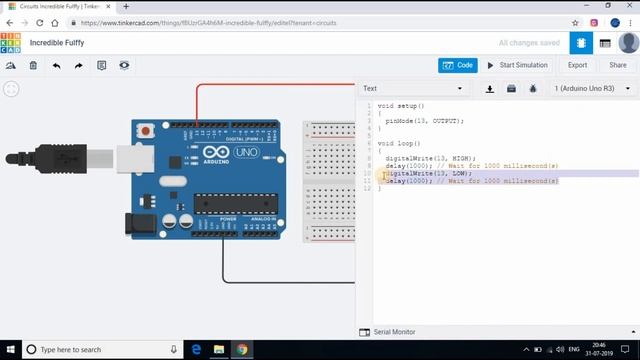Click the project name Incredible Fulffy
Screen dimensions: 640x360
[57, 43]
